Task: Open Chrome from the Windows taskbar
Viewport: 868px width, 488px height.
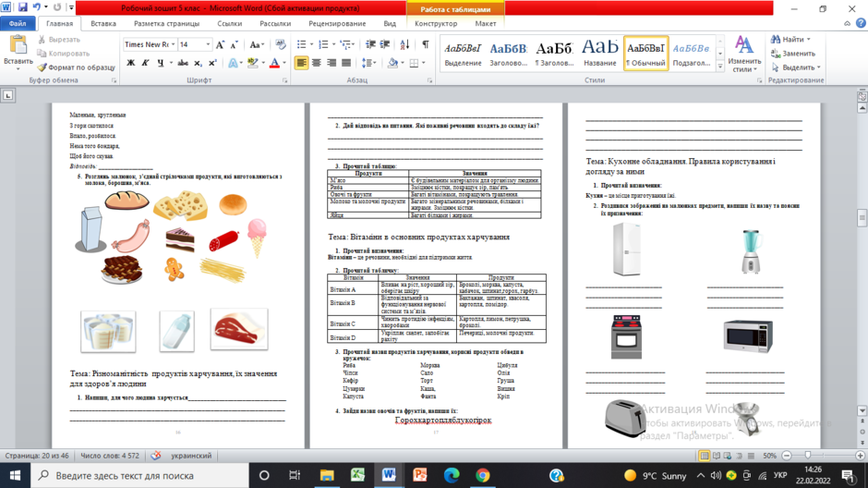Action: (x=483, y=475)
